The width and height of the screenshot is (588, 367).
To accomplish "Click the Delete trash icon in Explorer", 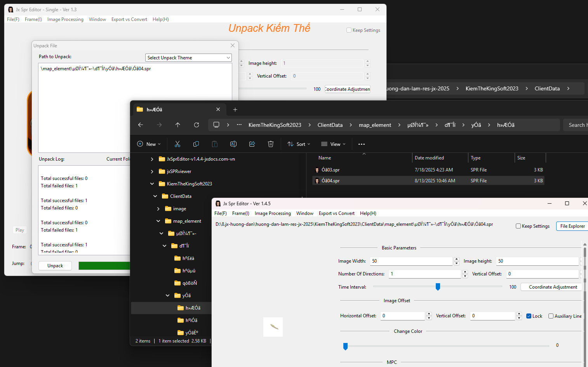I will 271,144.
